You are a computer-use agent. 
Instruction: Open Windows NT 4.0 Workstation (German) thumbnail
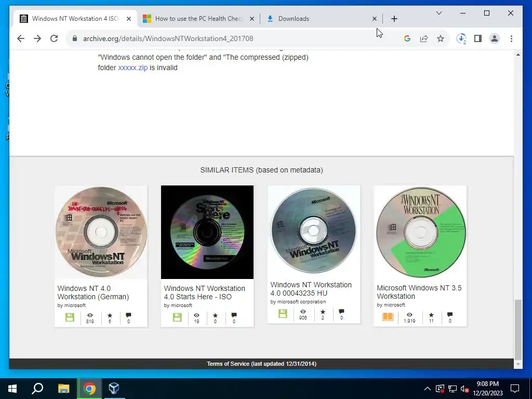pyautogui.click(x=101, y=232)
